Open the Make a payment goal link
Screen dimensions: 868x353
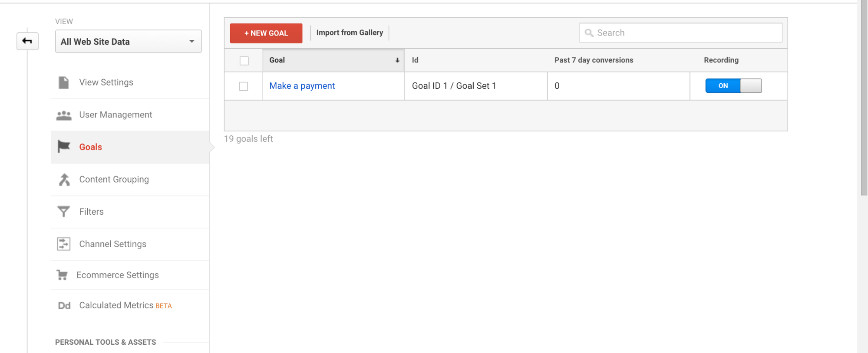click(302, 86)
